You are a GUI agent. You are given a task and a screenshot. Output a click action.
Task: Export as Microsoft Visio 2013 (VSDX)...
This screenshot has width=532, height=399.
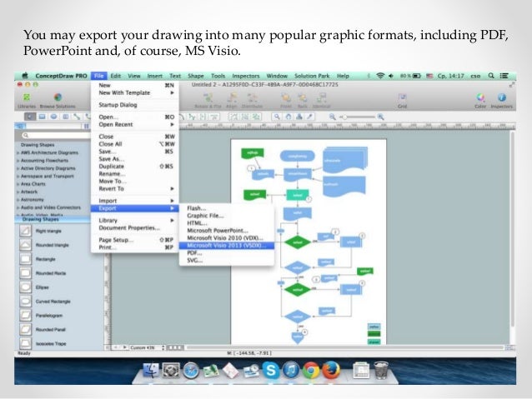click(x=227, y=246)
